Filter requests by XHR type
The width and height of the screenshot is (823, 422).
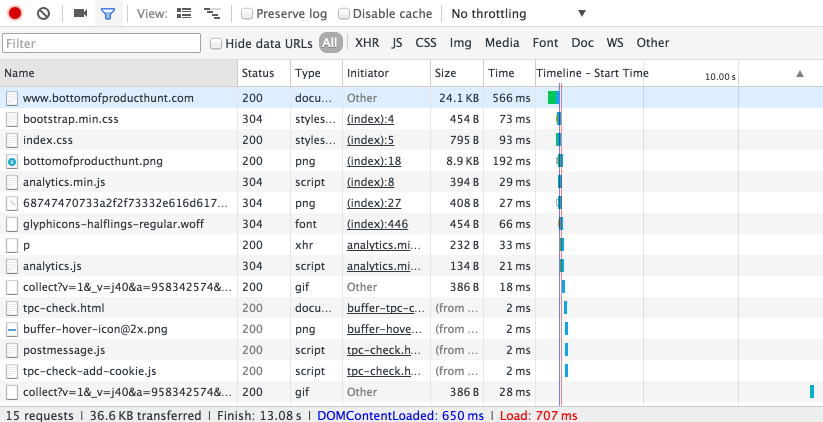[x=367, y=43]
